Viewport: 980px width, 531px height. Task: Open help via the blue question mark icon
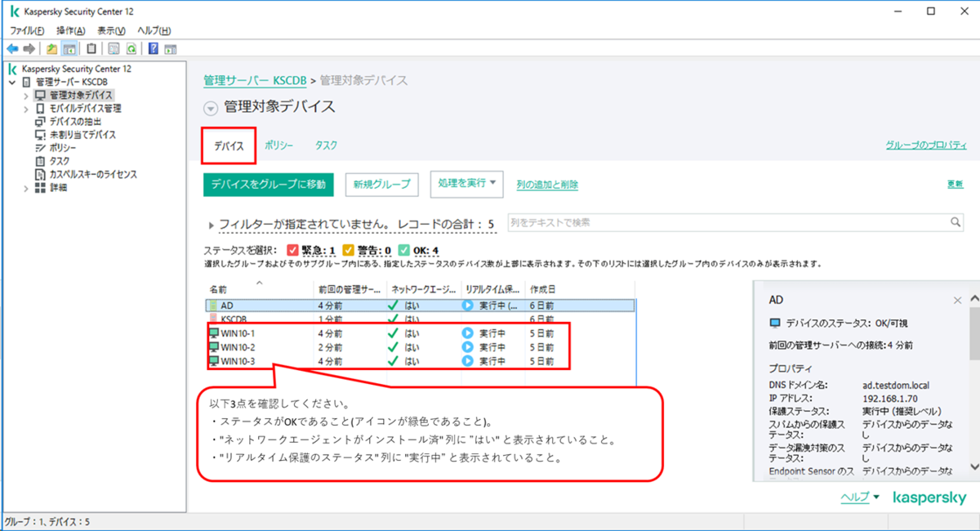[153, 48]
